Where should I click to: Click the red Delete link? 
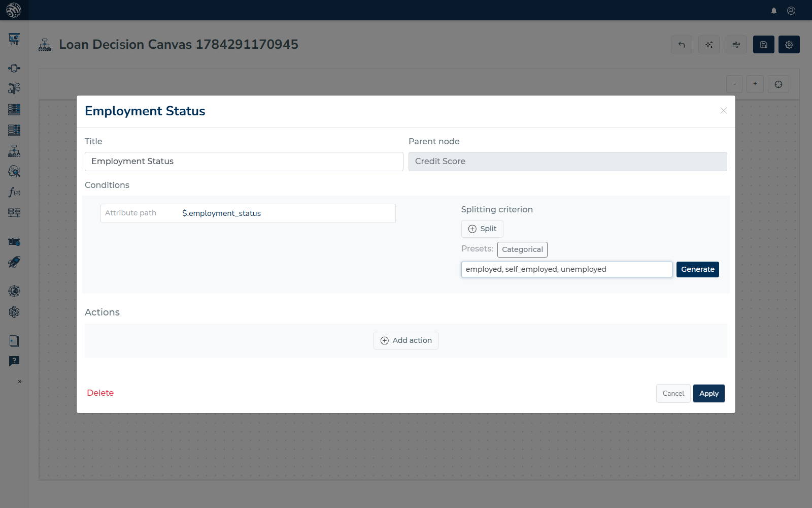click(x=100, y=393)
